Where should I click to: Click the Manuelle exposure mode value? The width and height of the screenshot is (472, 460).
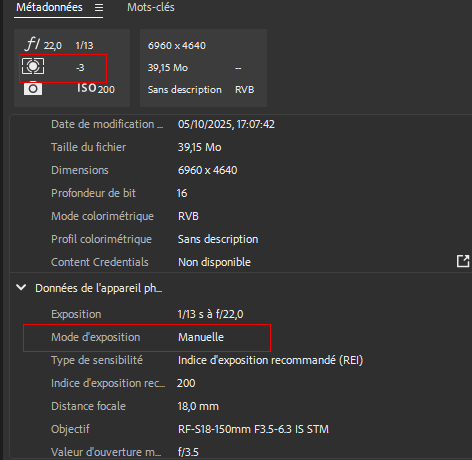[x=201, y=337]
